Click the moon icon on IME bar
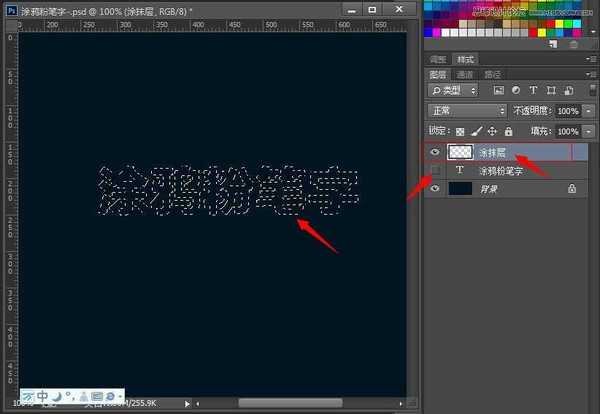The height and width of the screenshot is (414, 600). point(57,396)
